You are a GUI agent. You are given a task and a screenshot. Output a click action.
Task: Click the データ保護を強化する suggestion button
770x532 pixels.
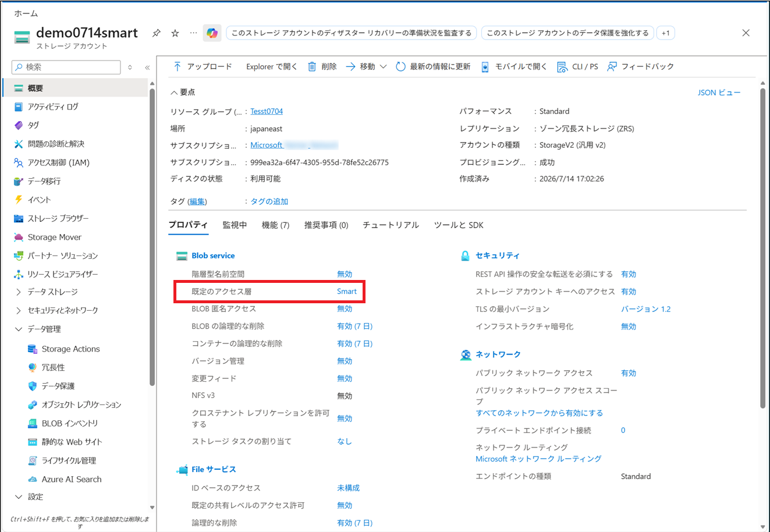pos(567,33)
